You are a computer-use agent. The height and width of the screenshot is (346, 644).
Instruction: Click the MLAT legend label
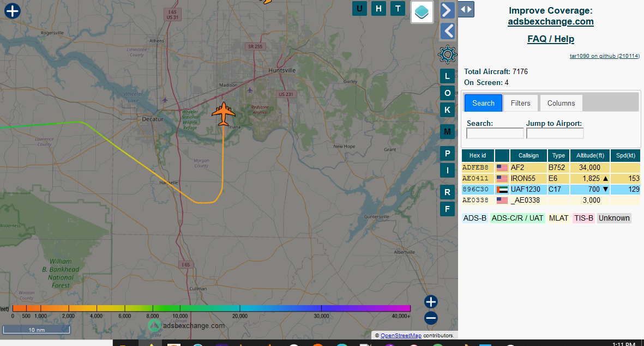558,218
